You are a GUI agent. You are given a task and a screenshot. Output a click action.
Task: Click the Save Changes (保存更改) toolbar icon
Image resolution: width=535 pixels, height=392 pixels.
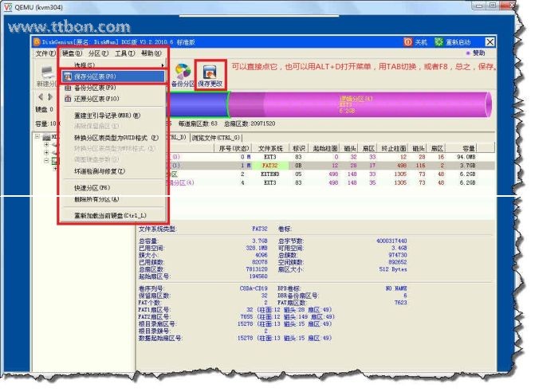click(210, 72)
